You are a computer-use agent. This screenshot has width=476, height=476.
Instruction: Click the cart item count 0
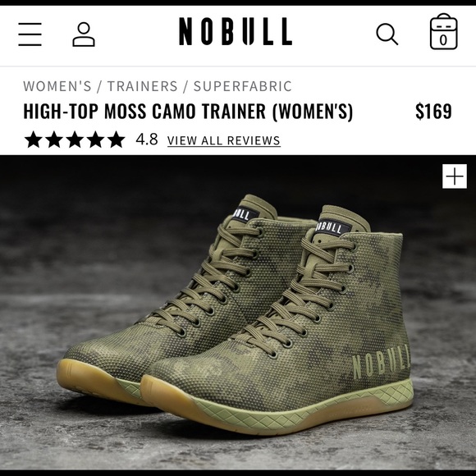(x=443, y=40)
